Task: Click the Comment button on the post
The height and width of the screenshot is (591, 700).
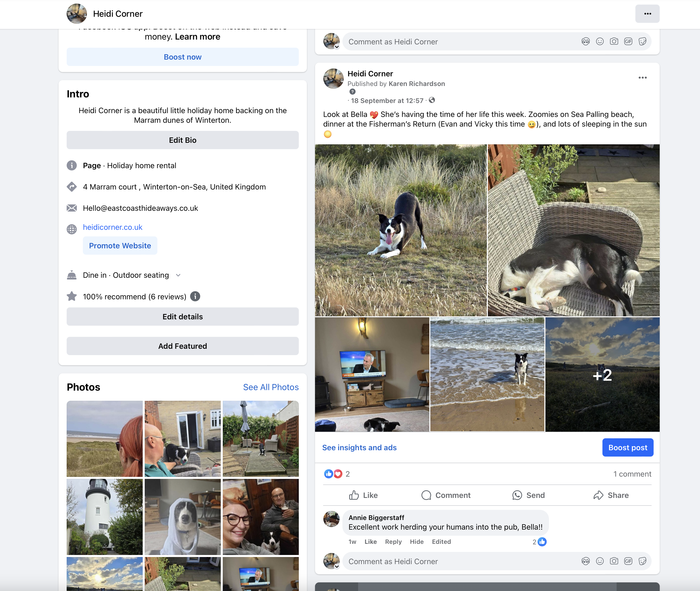Action: tap(446, 495)
